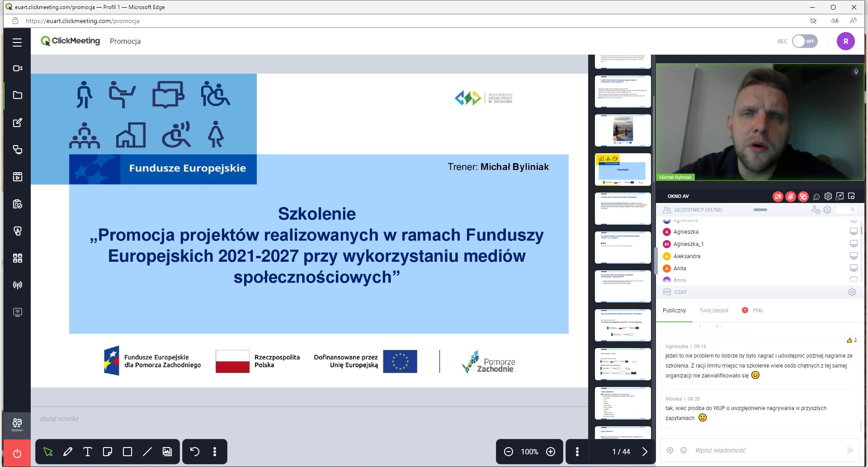Invite a participant with the add-user icon

[816, 210]
